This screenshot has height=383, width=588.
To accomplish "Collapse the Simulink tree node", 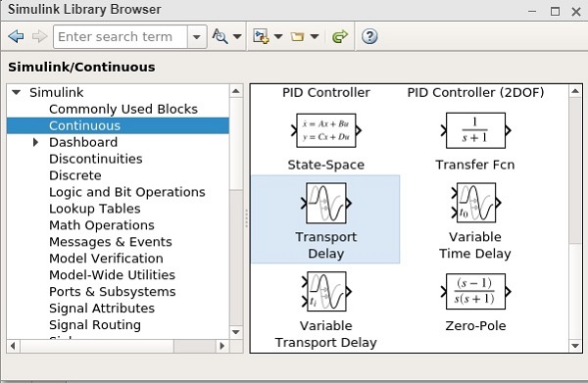I will [16, 92].
